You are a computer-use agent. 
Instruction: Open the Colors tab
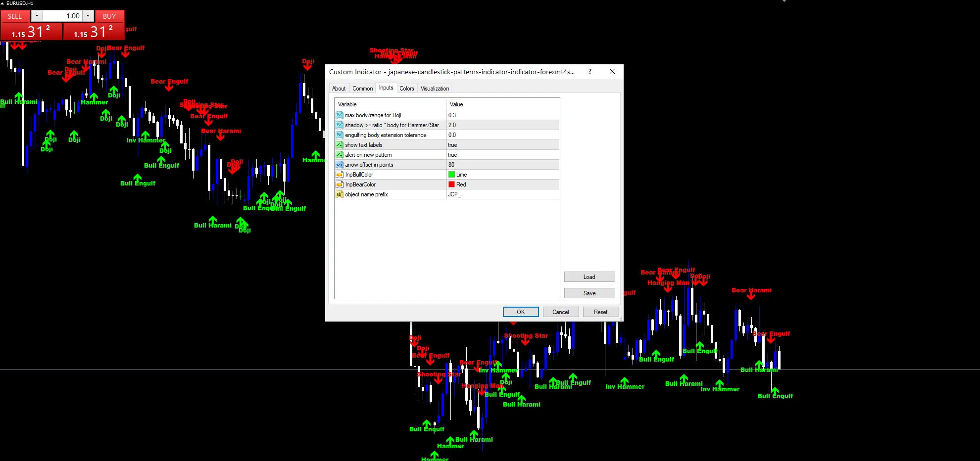[407, 89]
